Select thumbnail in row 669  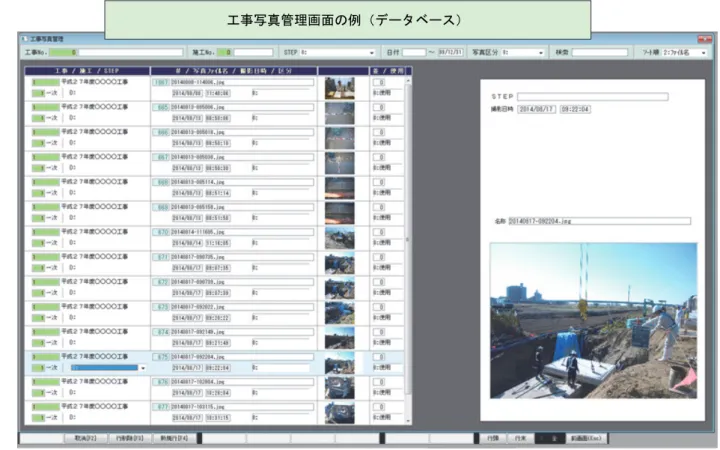point(339,213)
